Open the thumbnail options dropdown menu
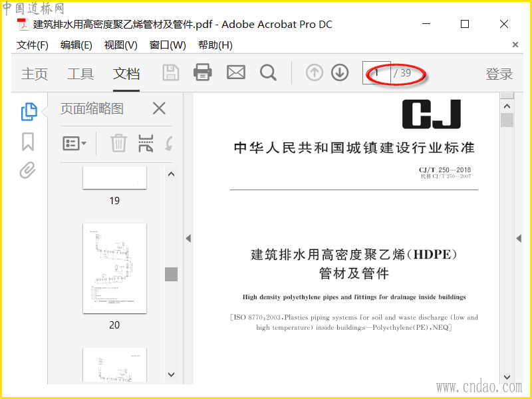The width and height of the screenshot is (532, 399). point(74,143)
